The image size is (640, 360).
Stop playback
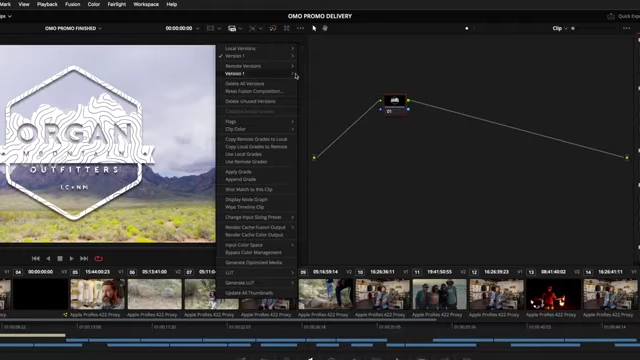[60, 259]
